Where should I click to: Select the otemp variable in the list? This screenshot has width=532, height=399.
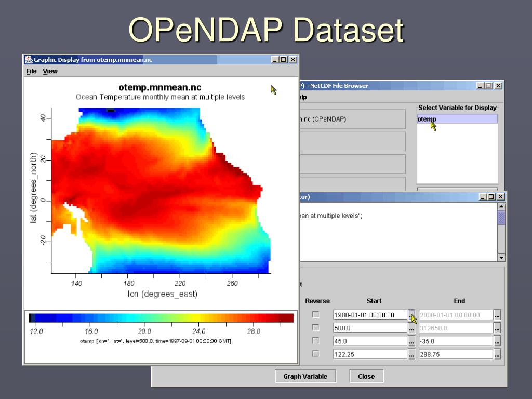coord(457,119)
